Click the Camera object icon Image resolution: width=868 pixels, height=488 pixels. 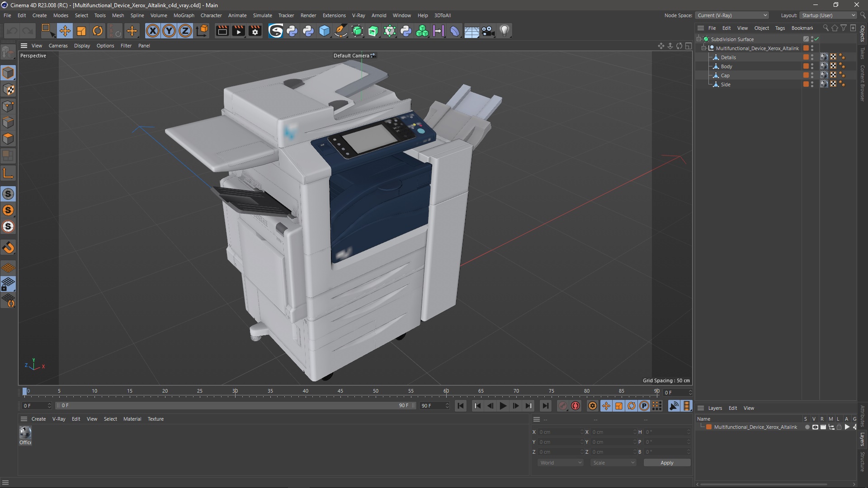488,31
